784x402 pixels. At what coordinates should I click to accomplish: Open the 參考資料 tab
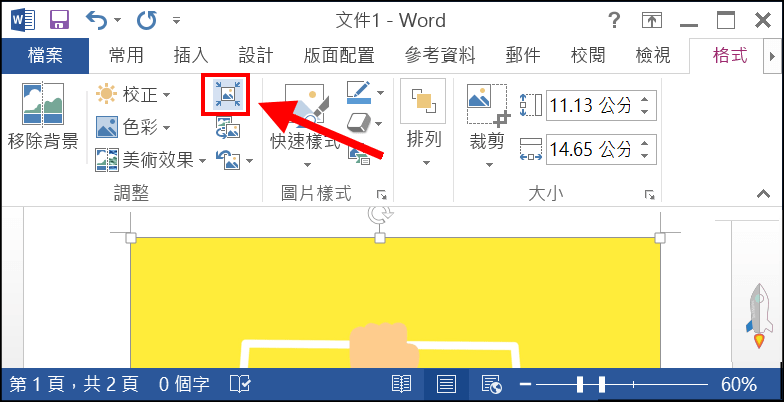[x=440, y=56]
